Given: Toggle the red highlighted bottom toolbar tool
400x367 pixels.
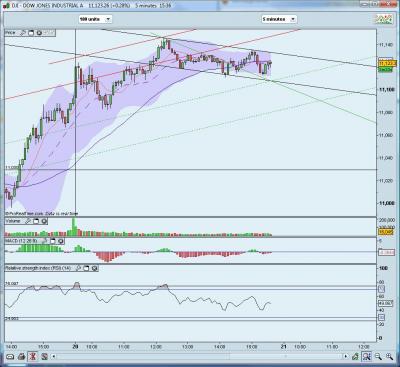Looking at the screenshot, I should 33,357.
